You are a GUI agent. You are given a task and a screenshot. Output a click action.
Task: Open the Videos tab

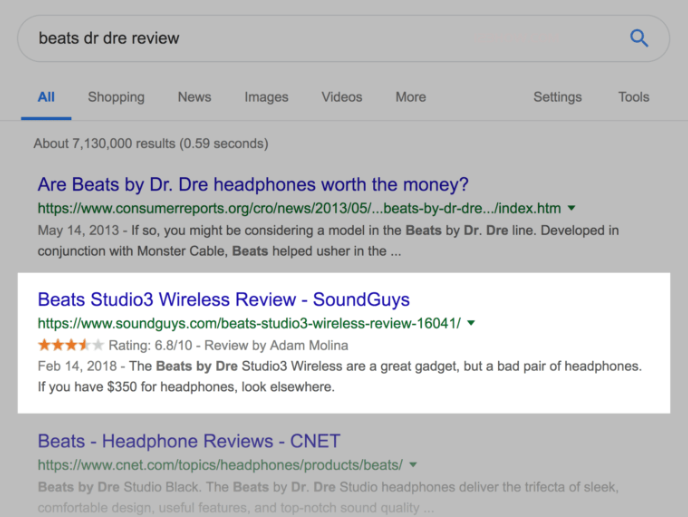point(342,97)
